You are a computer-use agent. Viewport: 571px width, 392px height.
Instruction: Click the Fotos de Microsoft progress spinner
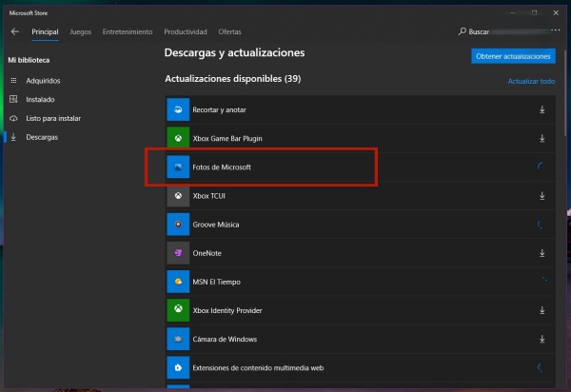coord(541,167)
